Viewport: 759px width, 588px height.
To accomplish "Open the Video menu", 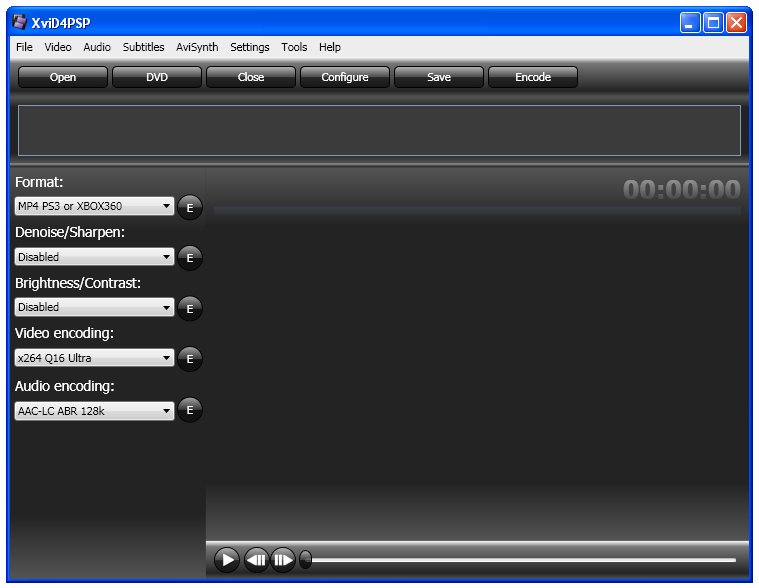I will pyautogui.click(x=58, y=47).
